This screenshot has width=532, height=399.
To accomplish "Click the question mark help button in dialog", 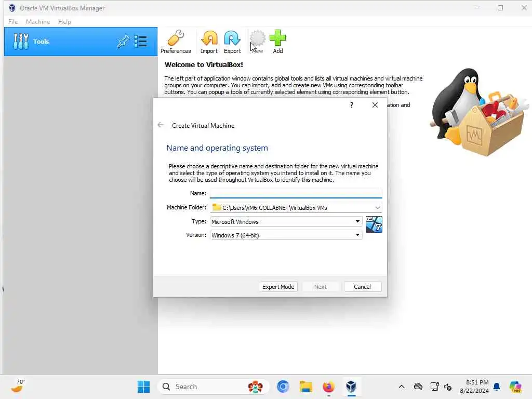I will pyautogui.click(x=352, y=105).
